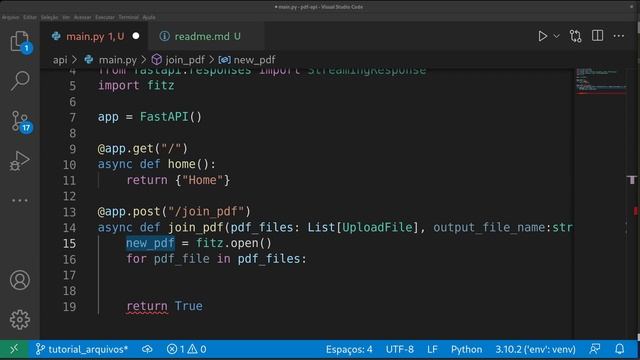Open the Arquivo menu
Viewport: 640px width, 360px height.
coord(10,17)
